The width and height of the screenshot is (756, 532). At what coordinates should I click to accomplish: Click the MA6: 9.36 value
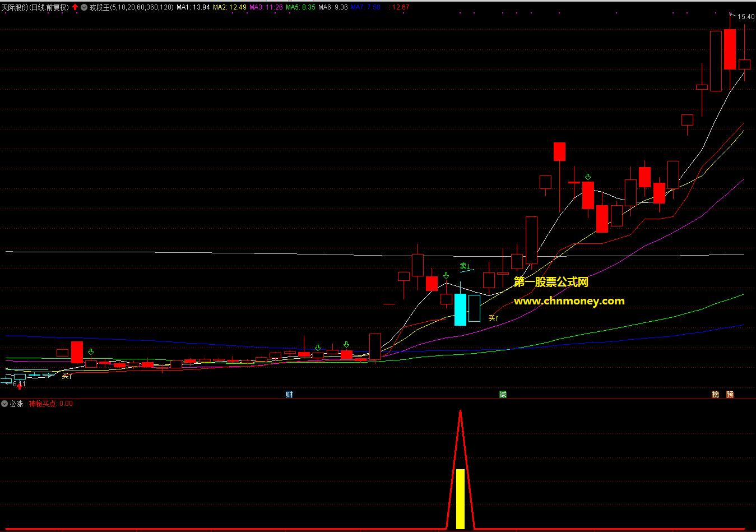pos(333,7)
